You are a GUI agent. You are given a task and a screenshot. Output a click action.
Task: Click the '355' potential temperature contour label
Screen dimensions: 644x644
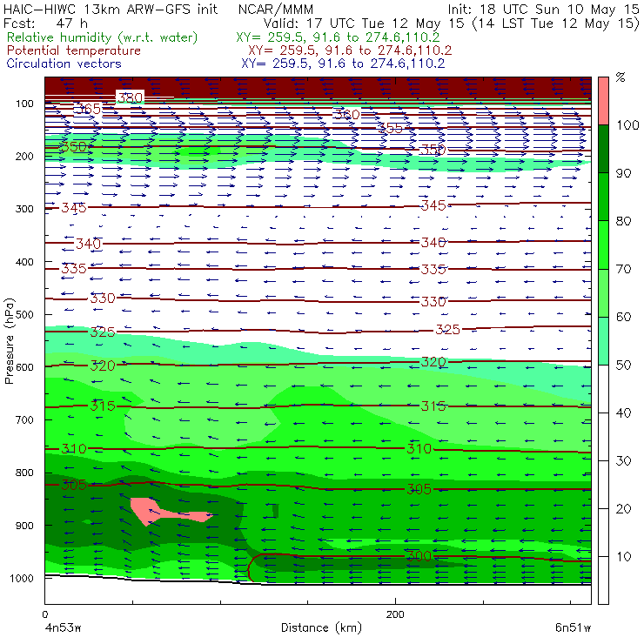coord(390,128)
